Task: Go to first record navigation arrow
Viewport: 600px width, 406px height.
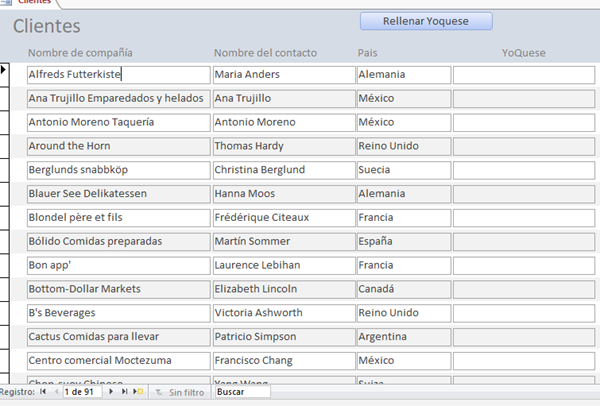Action: [42, 392]
